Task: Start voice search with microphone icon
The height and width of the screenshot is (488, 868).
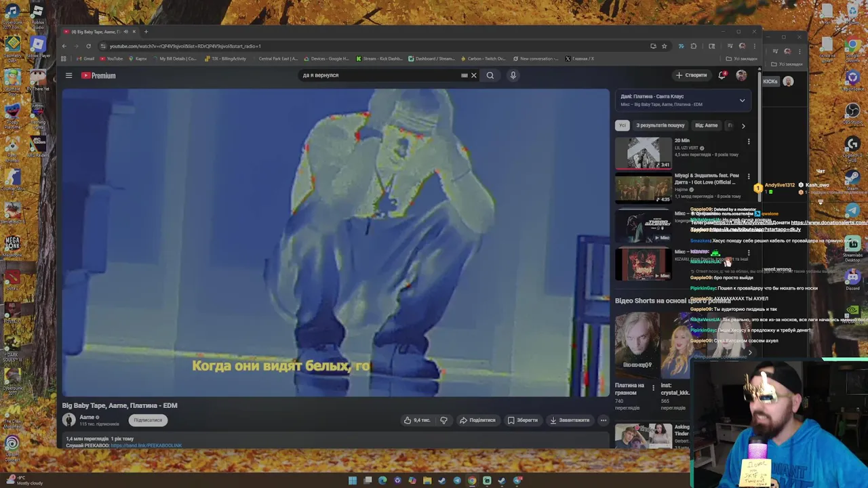Action: (513, 75)
